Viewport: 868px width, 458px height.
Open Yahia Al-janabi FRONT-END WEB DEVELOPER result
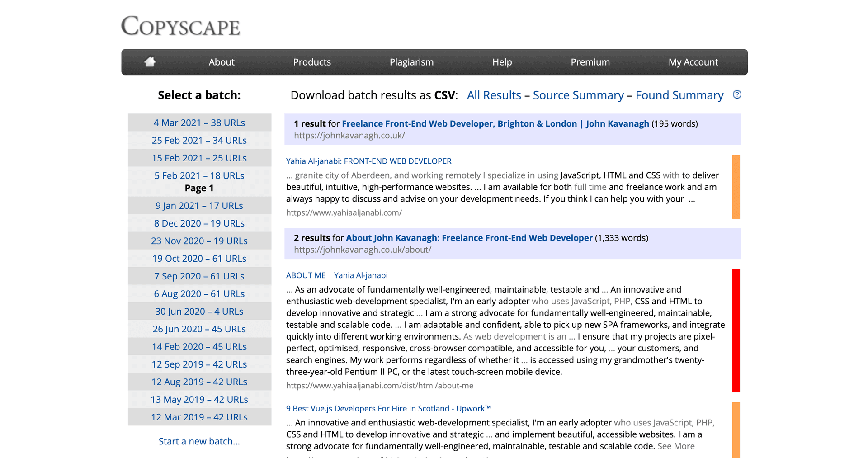click(369, 161)
